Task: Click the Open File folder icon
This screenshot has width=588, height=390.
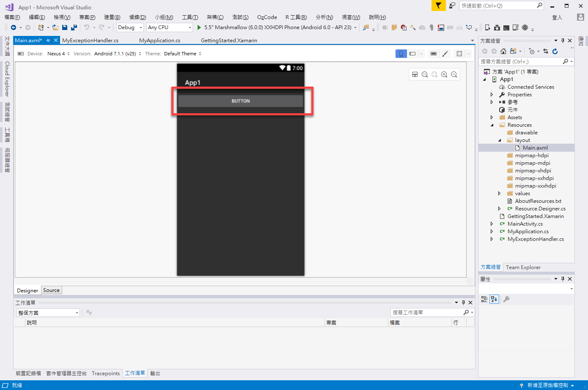Action: click(x=55, y=27)
